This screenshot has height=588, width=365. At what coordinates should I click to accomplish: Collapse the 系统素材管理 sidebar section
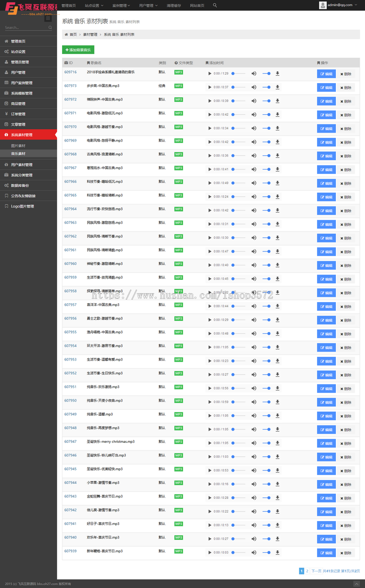(28, 135)
